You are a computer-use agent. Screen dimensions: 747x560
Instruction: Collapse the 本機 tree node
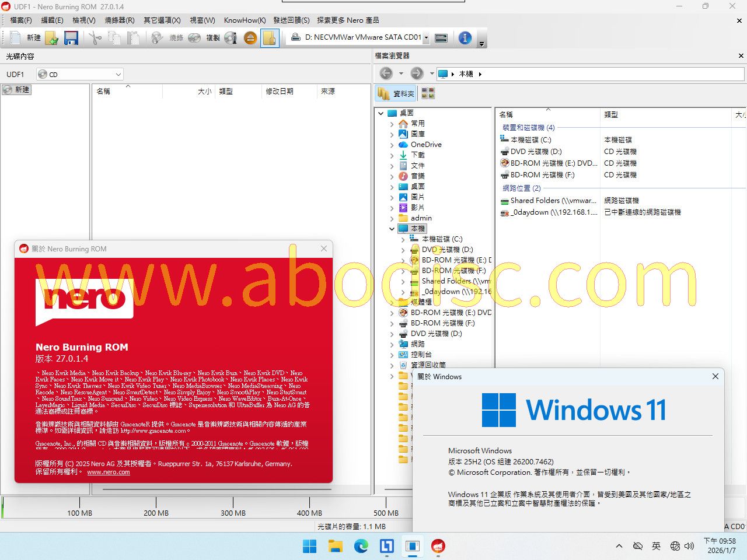pos(392,229)
